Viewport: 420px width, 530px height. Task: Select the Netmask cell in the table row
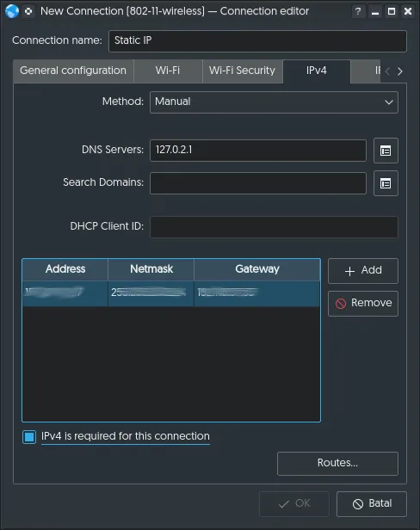click(x=151, y=293)
